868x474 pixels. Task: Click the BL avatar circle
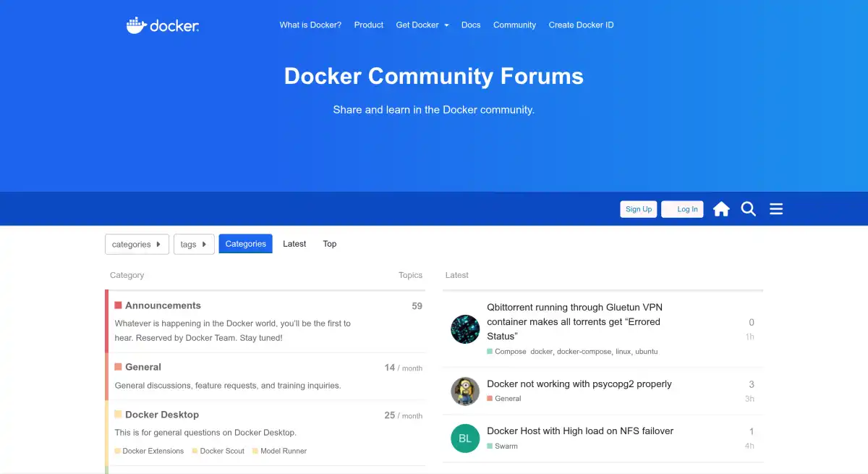tap(465, 439)
